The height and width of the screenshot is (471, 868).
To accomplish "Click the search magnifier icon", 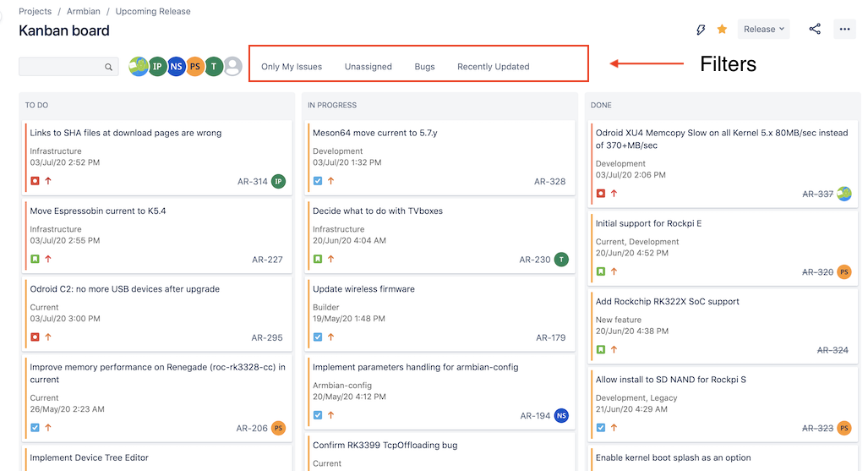I will (x=108, y=67).
